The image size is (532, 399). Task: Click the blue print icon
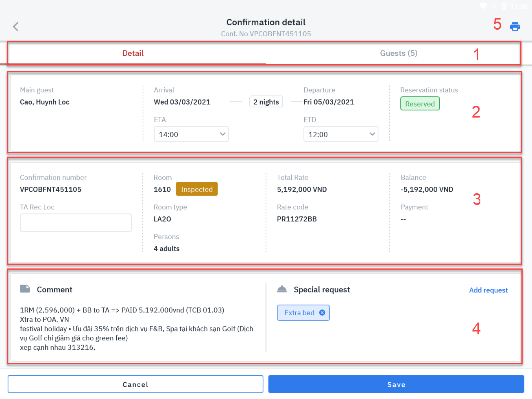coord(515,27)
